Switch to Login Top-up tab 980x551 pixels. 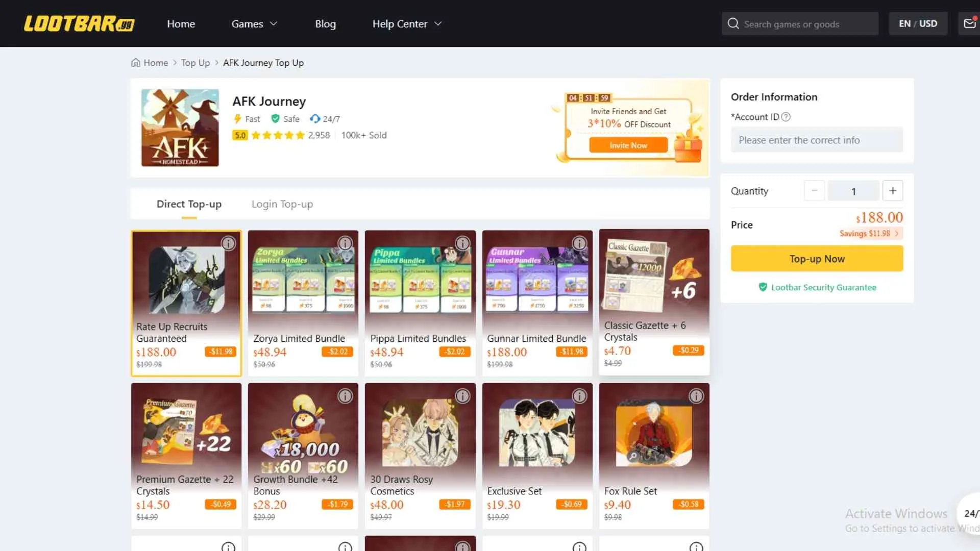click(x=282, y=204)
